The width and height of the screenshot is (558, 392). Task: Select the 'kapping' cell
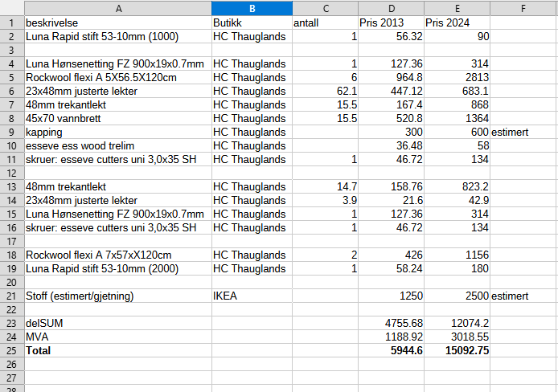click(x=118, y=132)
